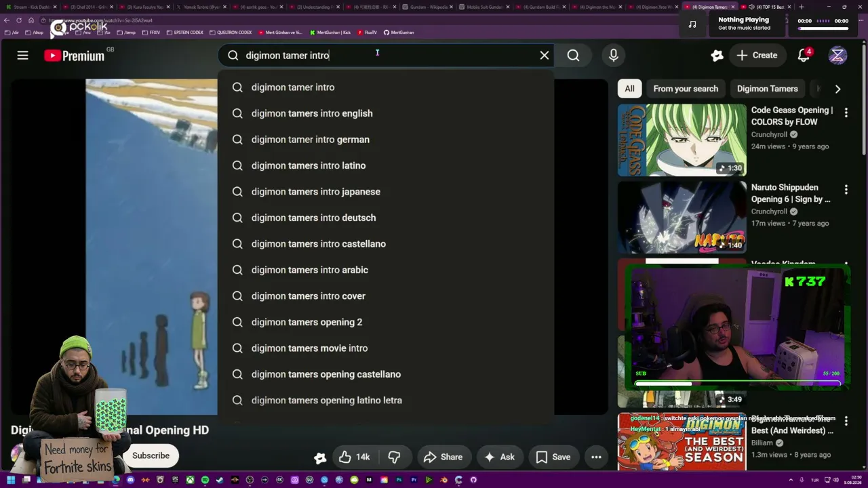Select the "All" filter chip
The height and width of the screenshot is (488, 868).
click(x=629, y=89)
